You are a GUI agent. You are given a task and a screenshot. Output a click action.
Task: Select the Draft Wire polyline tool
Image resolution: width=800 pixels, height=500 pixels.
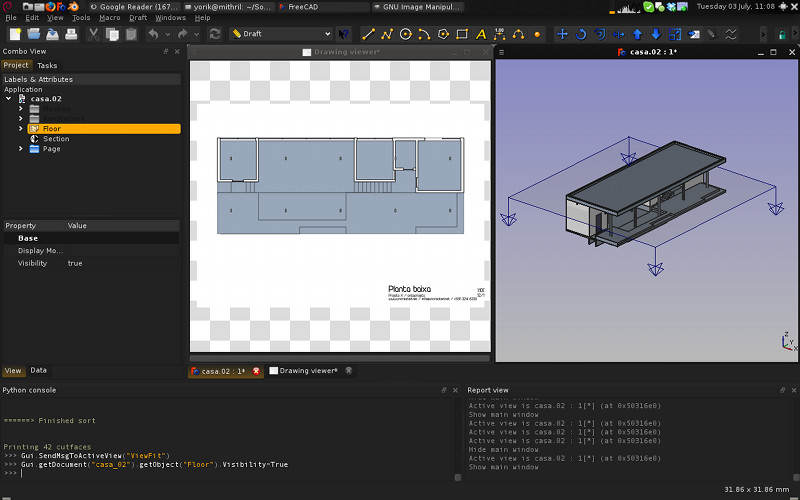387,34
